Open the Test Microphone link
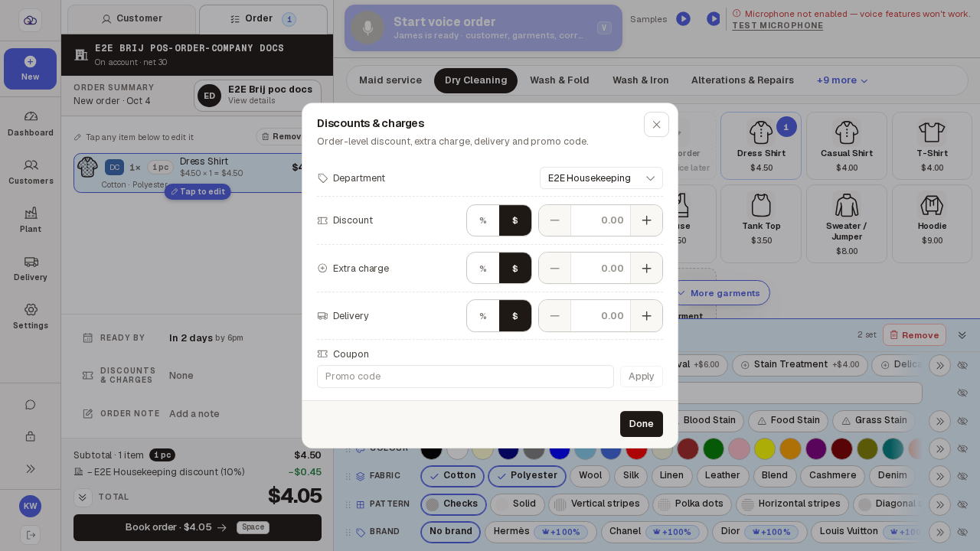980x551 pixels. coord(778,26)
